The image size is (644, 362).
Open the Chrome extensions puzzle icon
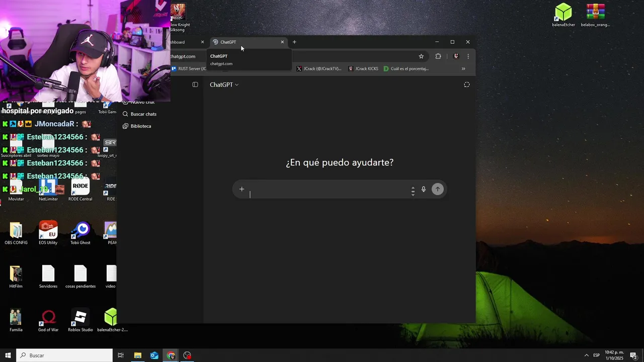438,56
